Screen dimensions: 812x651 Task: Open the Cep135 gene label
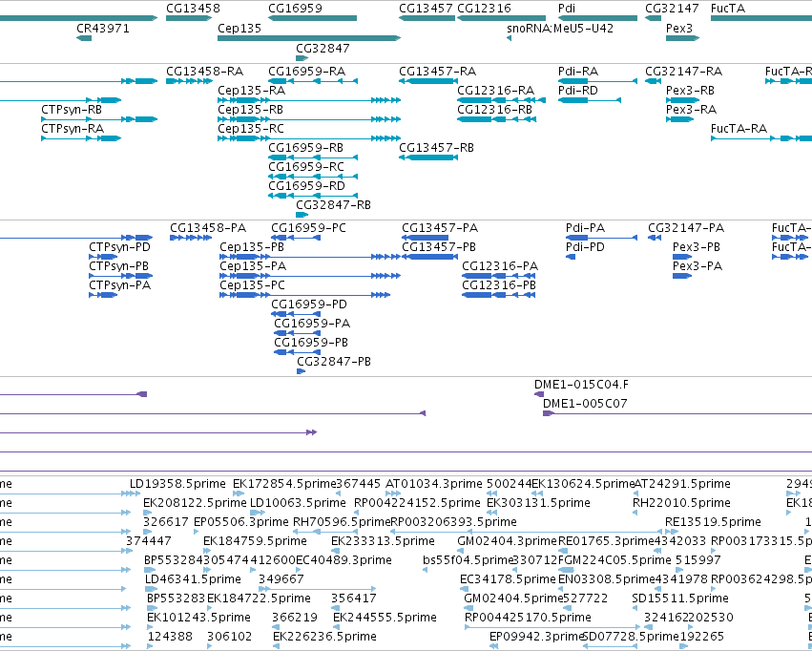pyautogui.click(x=239, y=29)
